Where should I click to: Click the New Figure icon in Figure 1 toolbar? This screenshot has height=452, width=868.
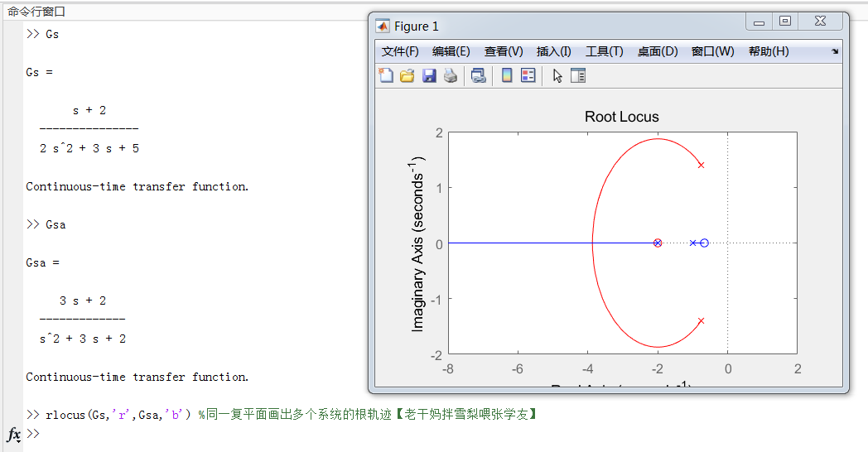point(386,75)
